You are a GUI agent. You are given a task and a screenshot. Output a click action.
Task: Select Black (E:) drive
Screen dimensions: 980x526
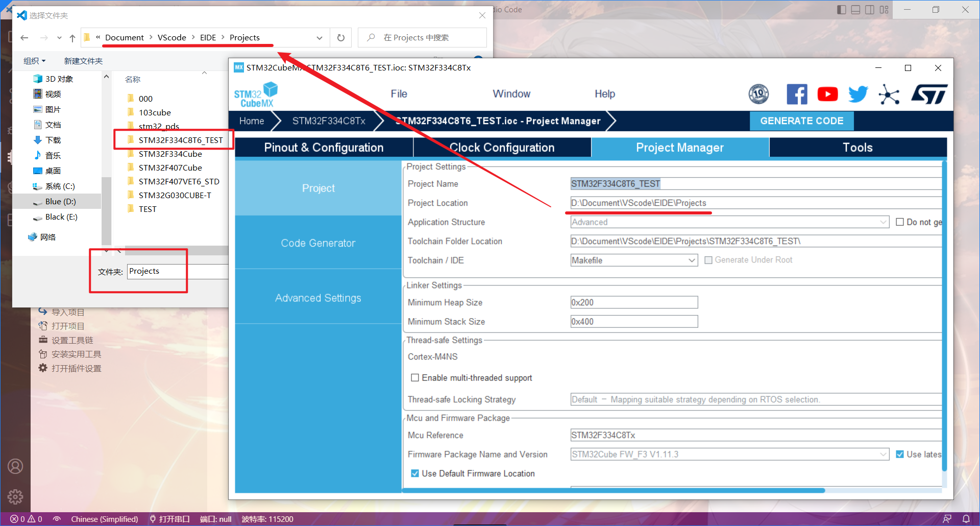(61, 217)
